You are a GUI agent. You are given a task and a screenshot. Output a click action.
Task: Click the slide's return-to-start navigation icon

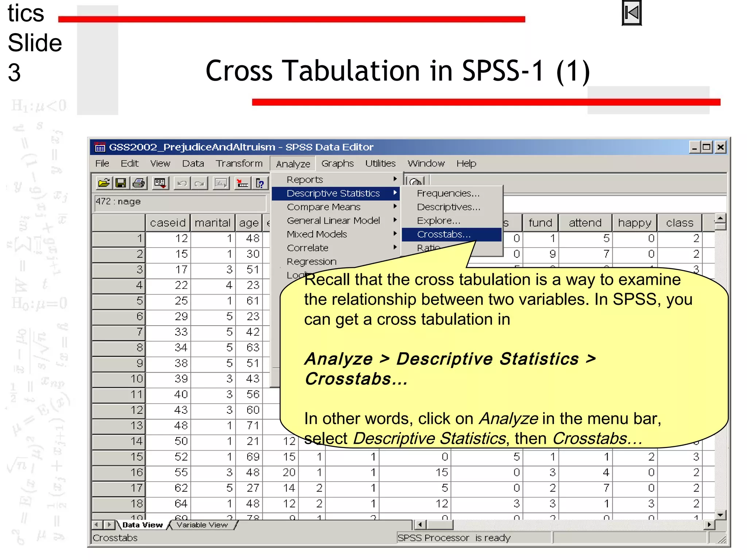pos(632,13)
